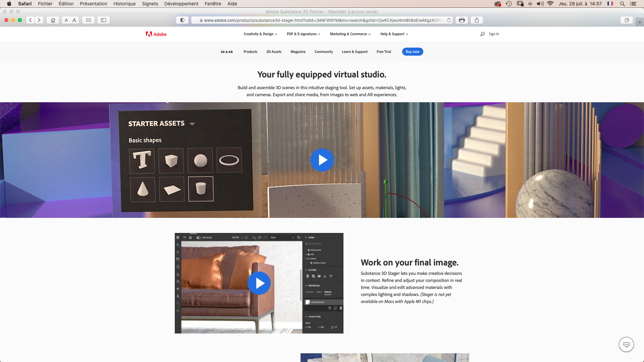Image resolution: width=644 pixels, height=362 pixels.
Task: Open the Community nav link
Action: pyautogui.click(x=324, y=52)
